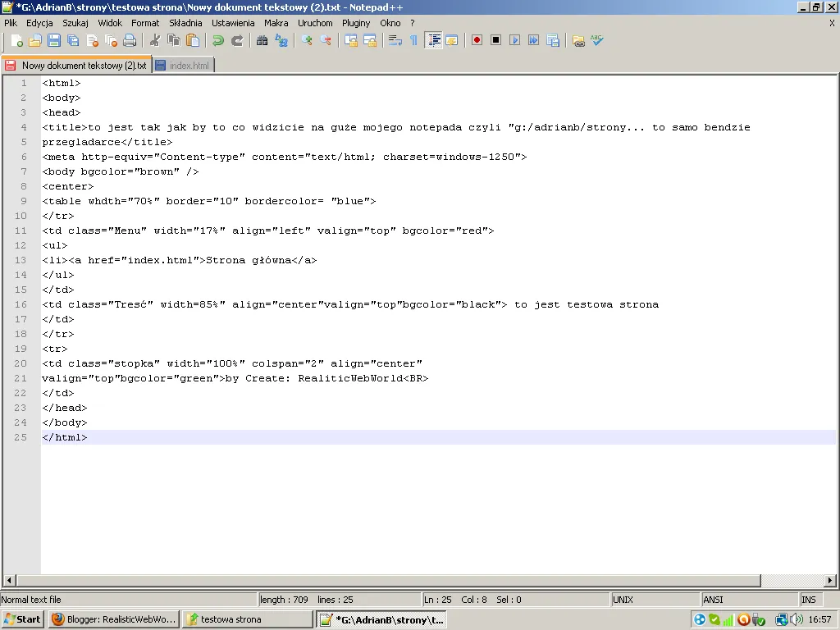
Task: Open the Widok menu
Action: [x=110, y=23]
